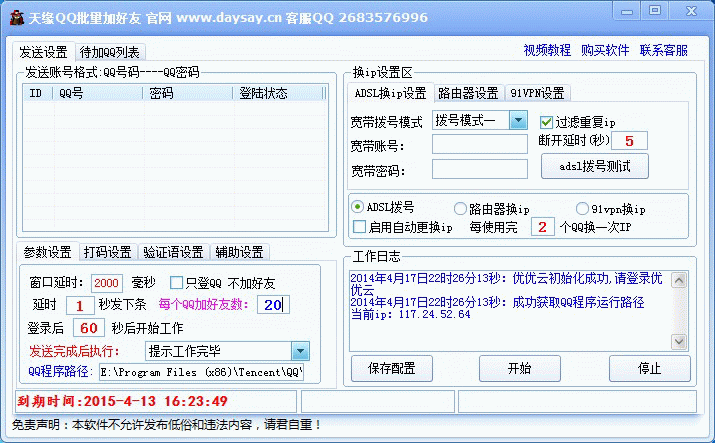Open the 打码设置 tab
The height and width of the screenshot is (443, 715).
[108, 252]
